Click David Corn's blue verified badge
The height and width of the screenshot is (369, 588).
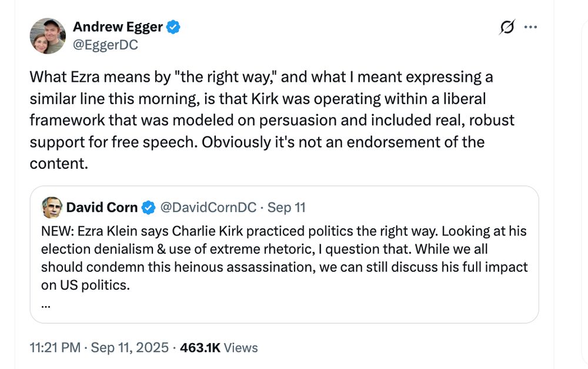tap(149, 207)
